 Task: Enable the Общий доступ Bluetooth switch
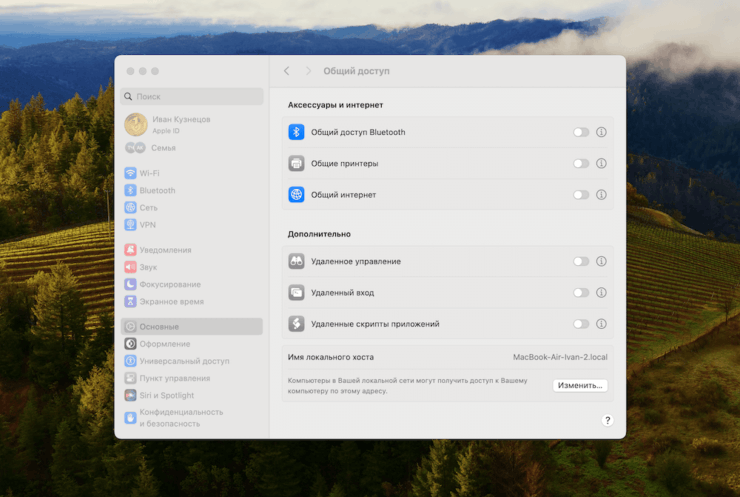pos(581,132)
